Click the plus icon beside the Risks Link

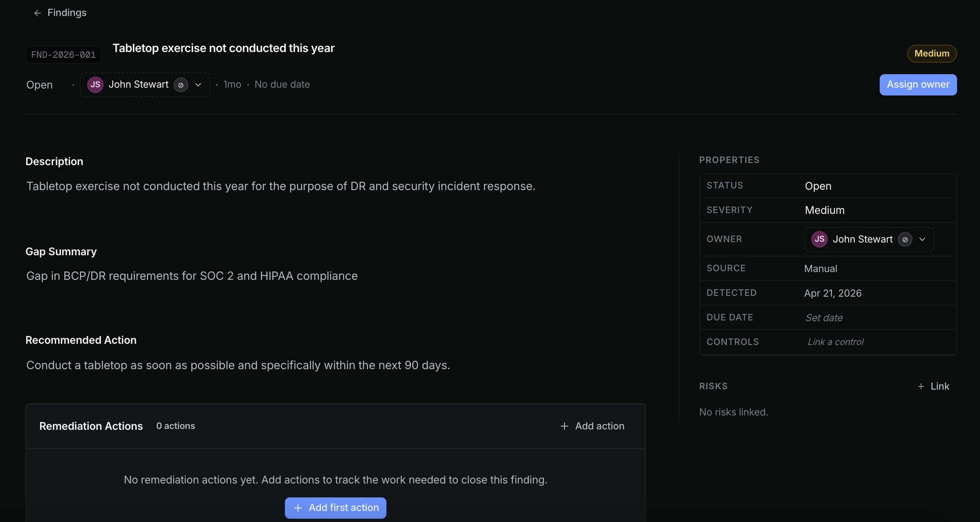tap(921, 386)
